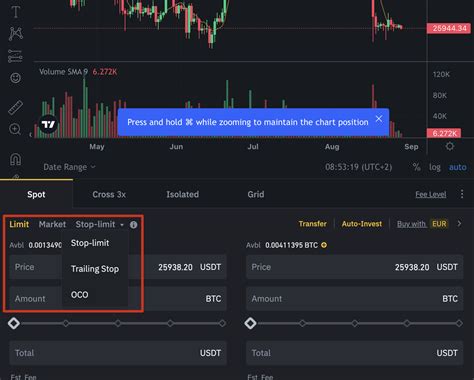Open the Fee Level link
474x380 pixels.
coord(431,194)
